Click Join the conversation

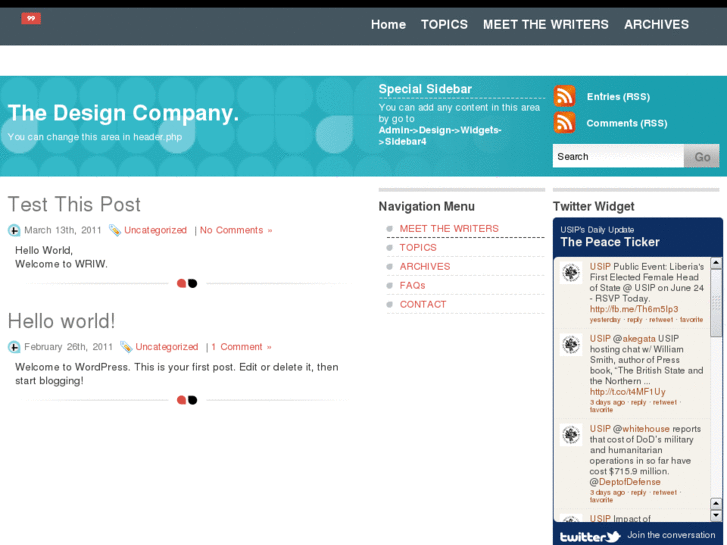coord(671,535)
